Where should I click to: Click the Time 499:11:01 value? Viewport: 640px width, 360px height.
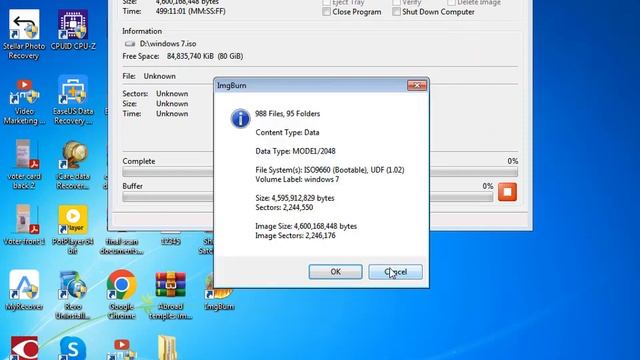[190, 12]
